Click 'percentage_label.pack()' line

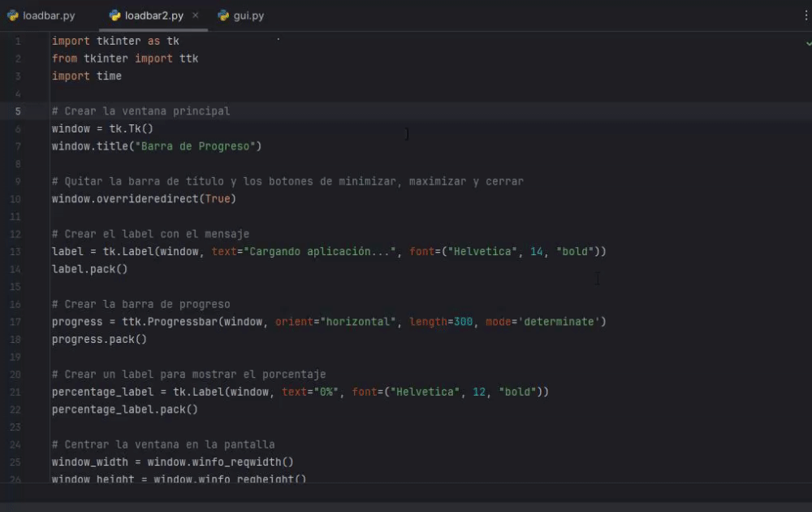(x=125, y=410)
